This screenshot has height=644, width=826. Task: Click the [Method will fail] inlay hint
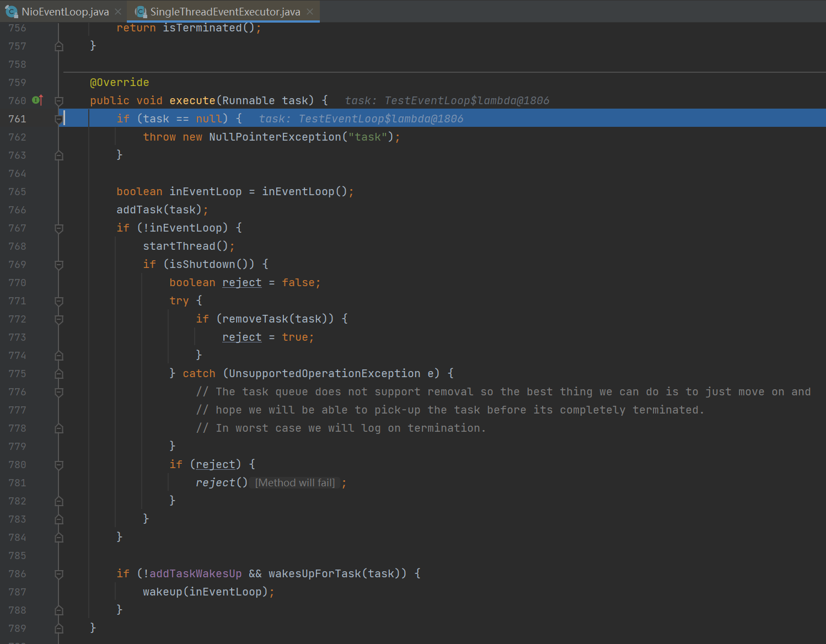tap(295, 483)
